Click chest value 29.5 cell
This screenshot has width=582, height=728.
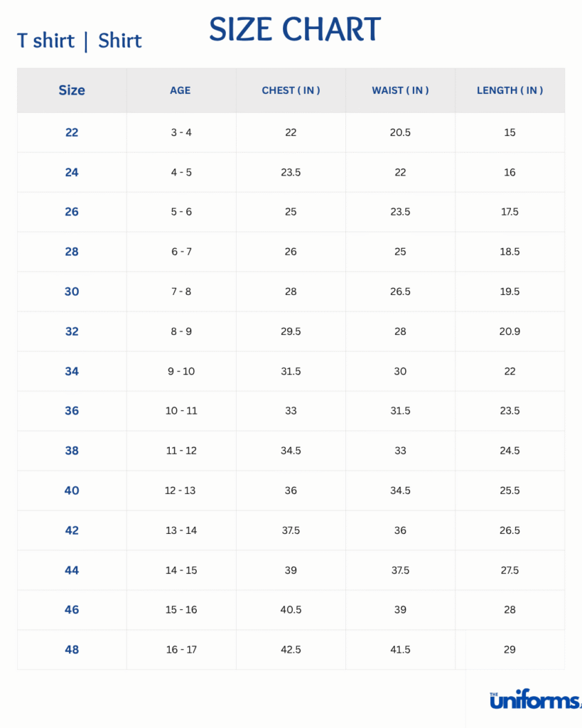[x=291, y=331]
